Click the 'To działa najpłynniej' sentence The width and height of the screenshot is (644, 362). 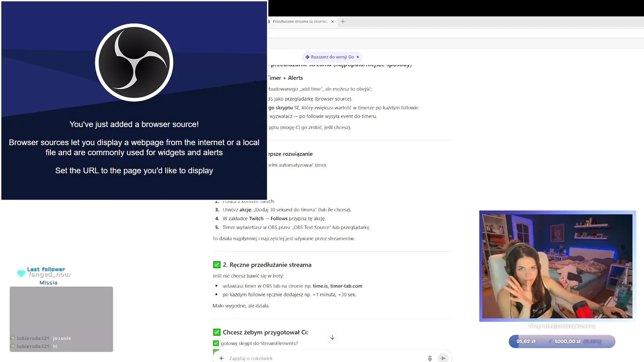point(284,238)
